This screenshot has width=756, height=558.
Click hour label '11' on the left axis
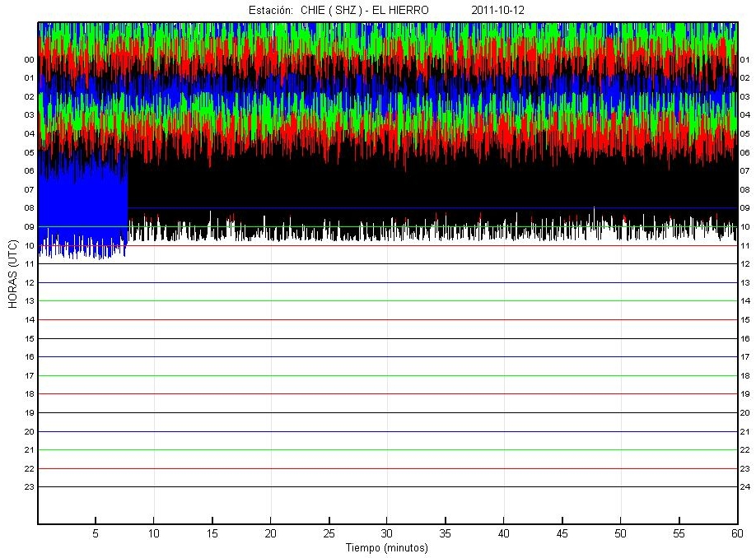click(30, 263)
